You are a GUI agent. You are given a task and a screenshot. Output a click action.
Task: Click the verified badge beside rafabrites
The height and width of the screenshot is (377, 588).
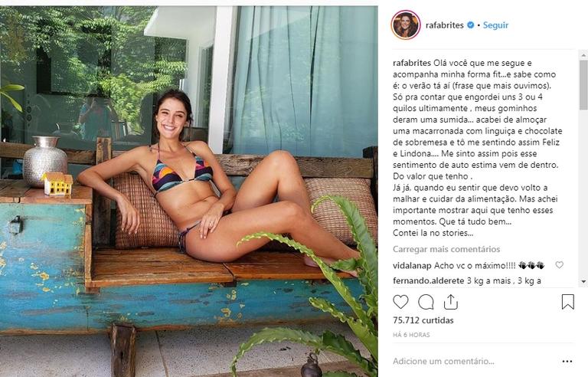[x=470, y=25]
